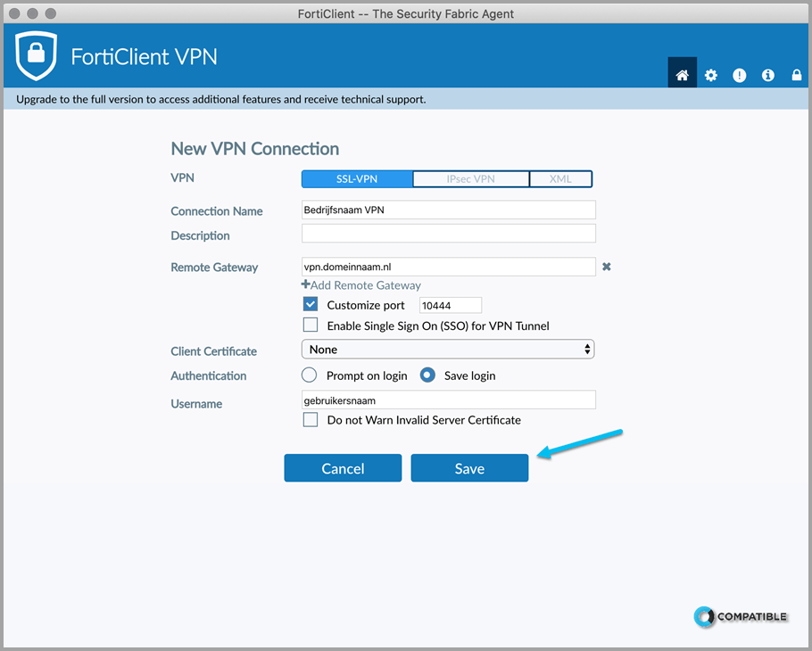Click Add Remote Gateway link
The image size is (812, 651).
tap(361, 285)
